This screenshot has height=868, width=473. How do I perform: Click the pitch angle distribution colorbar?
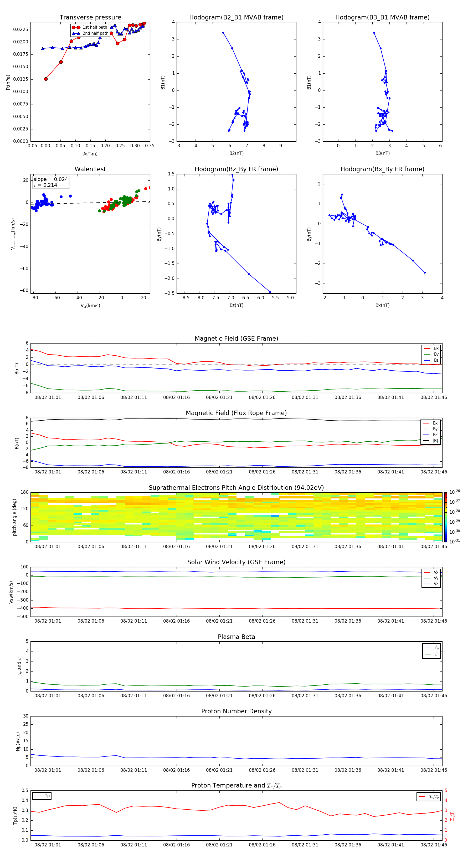pos(445,517)
